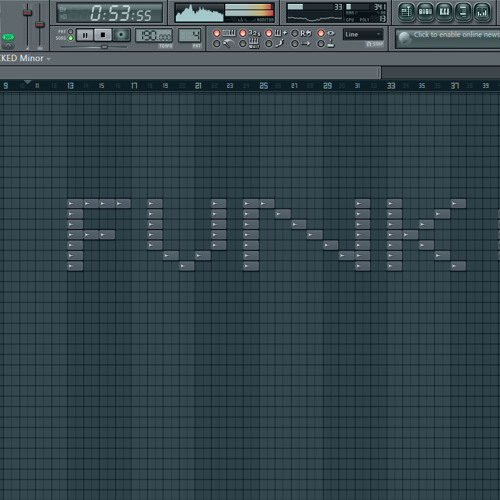
Task: Click the online news panel
Action: click(448, 38)
